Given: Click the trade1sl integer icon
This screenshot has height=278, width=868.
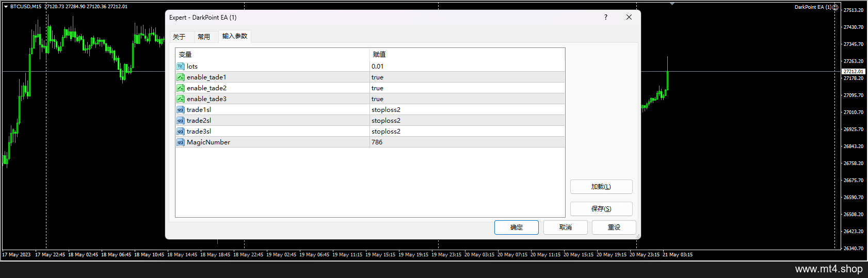Looking at the screenshot, I should (180, 110).
